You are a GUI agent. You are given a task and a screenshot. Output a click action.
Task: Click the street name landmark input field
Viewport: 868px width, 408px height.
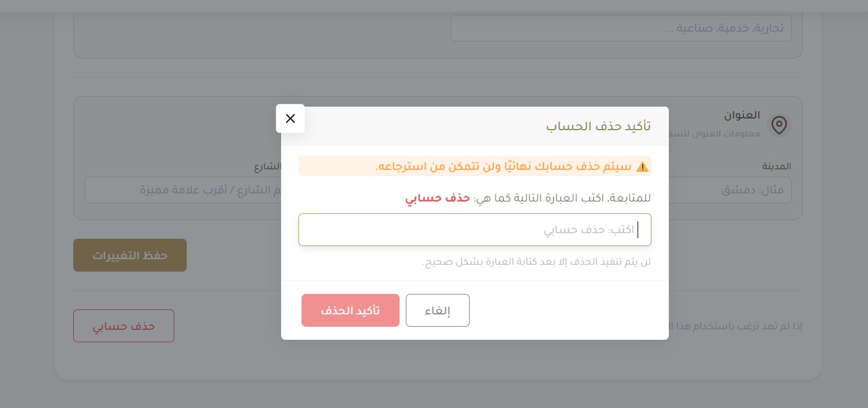click(x=183, y=190)
